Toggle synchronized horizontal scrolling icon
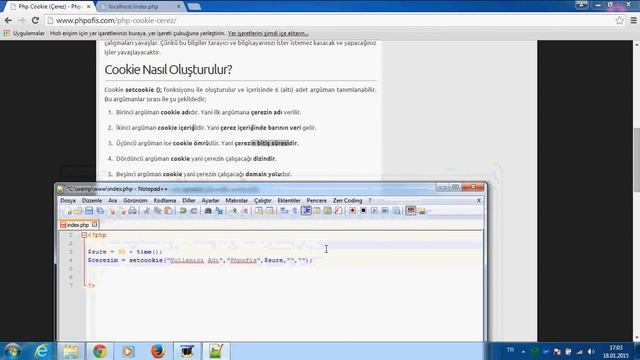Image resolution: width=640 pixels, height=360 pixels. click(x=270, y=211)
